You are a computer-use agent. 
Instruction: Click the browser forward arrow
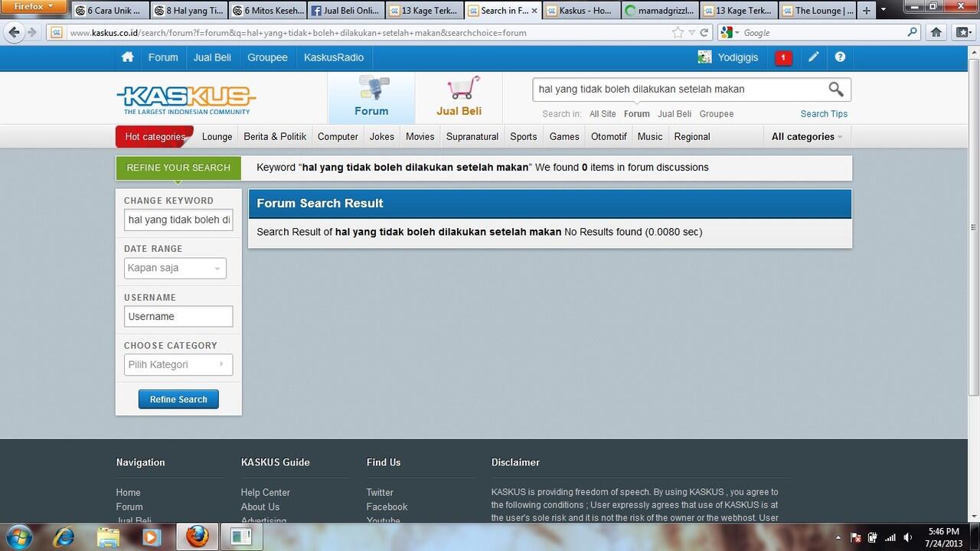[x=32, y=32]
